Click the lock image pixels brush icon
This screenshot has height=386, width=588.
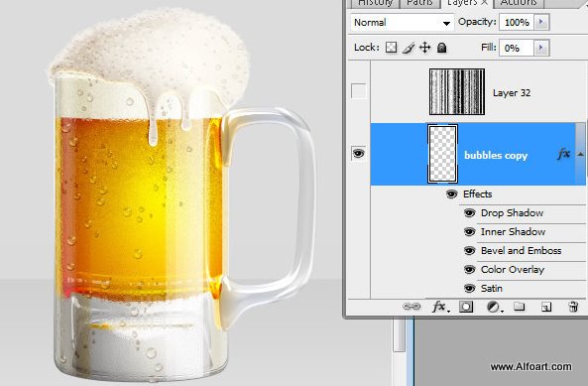[409, 48]
